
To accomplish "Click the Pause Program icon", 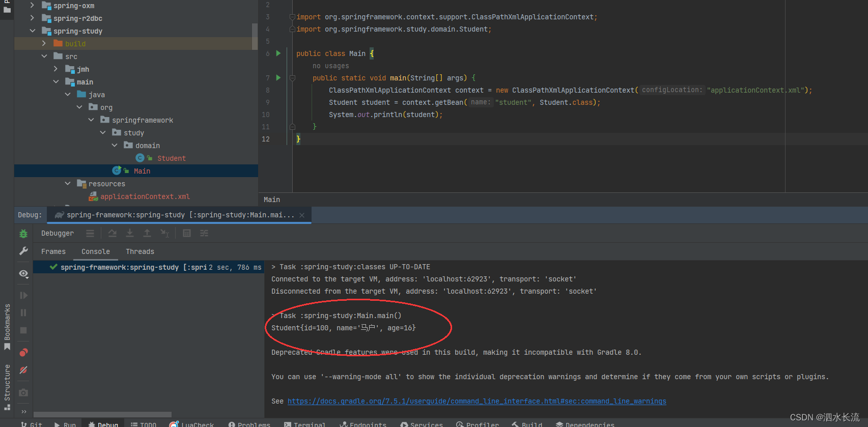I will pos(23,312).
